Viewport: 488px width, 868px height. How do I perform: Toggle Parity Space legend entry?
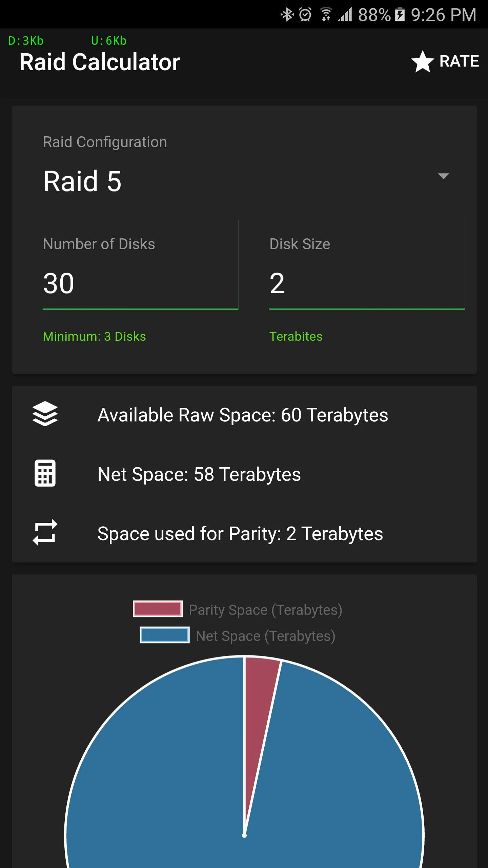click(x=238, y=610)
